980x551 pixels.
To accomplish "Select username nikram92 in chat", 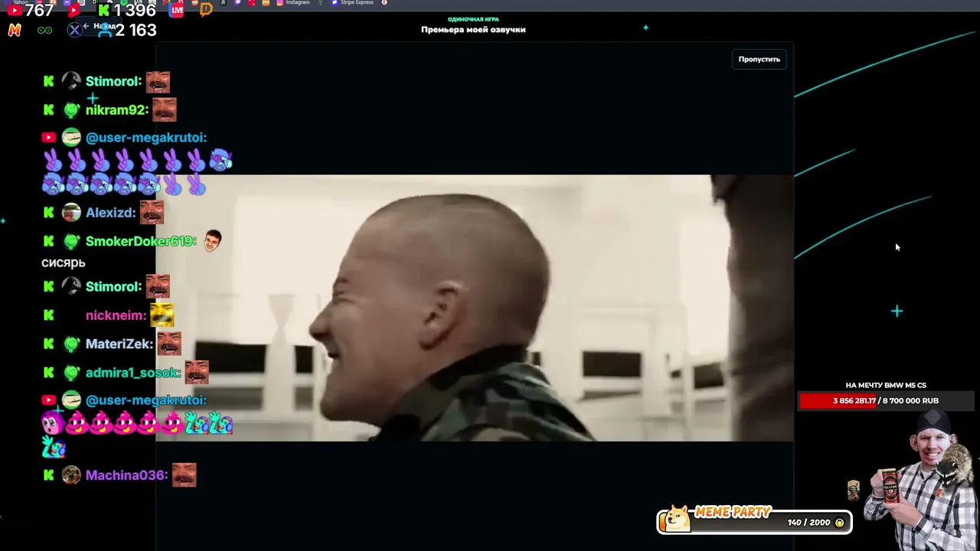I will (116, 109).
